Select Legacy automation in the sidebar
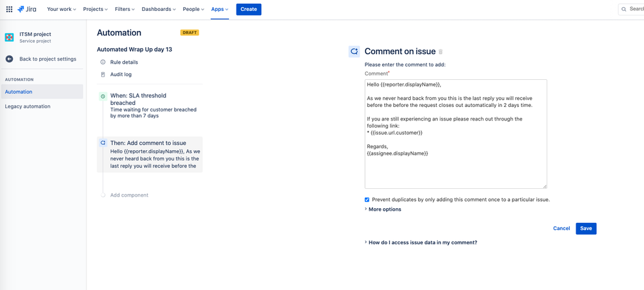Image resolution: width=644 pixels, height=290 pixels. (x=28, y=106)
